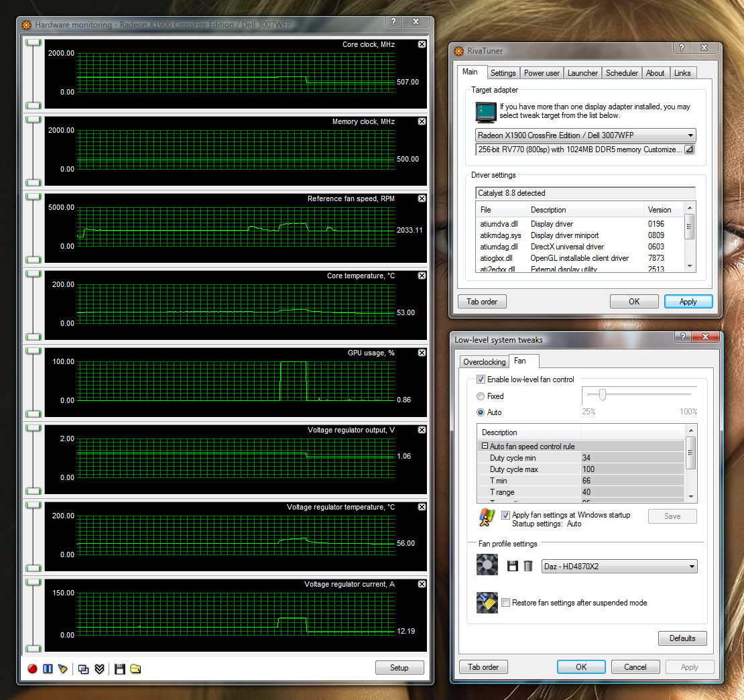Click Cancel in Low-level system tweaks
The height and width of the screenshot is (700, 744).
[x=635, y=667]
